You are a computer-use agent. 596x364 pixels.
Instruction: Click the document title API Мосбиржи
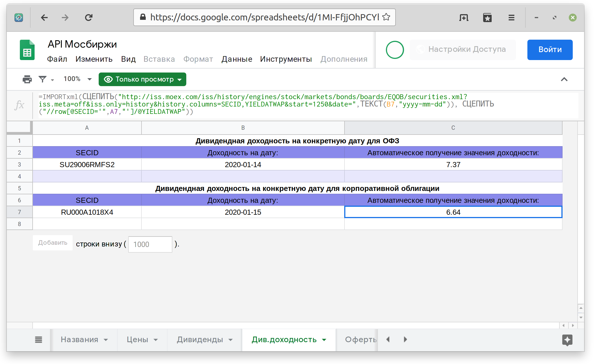82,44
